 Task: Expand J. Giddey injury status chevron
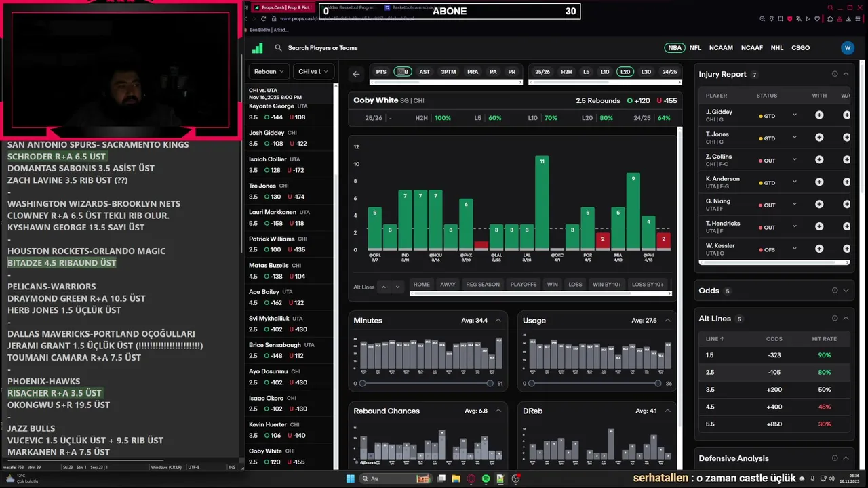pos(795,115)
